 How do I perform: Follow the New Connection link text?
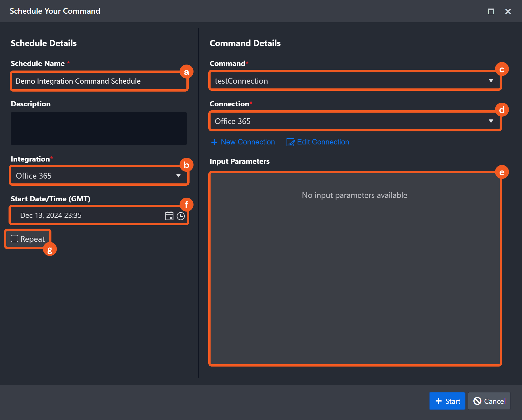point(248,142)
